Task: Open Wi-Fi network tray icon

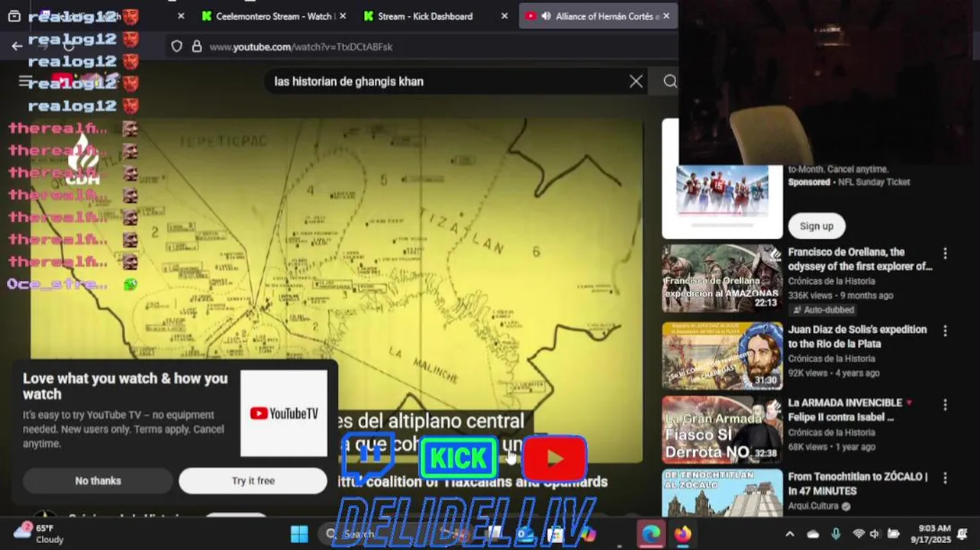Action: [x=859, y=534]
